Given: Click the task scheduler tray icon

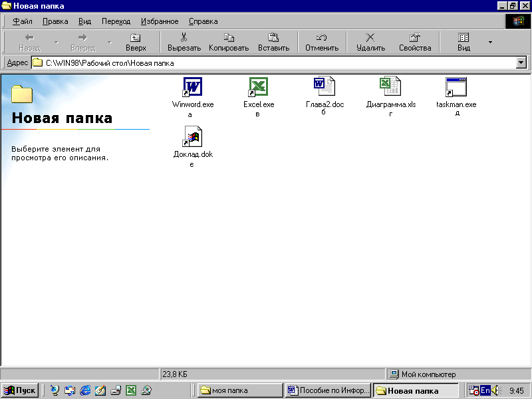Looking at the screenshot, I should click(x=473, y=390).
